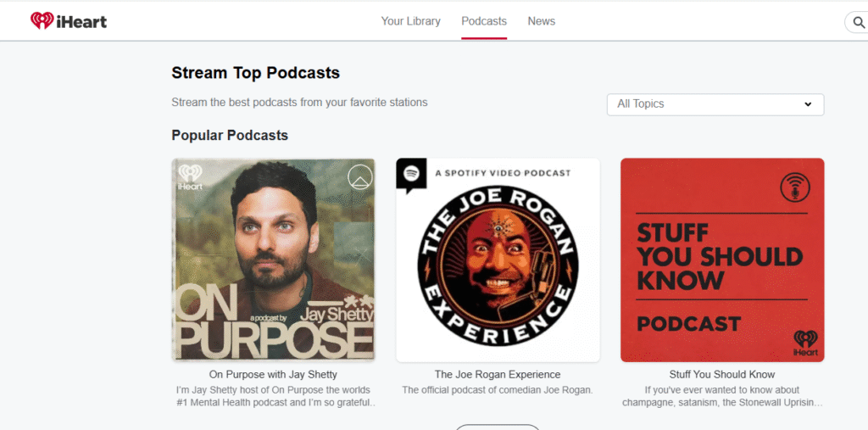Open the On Purpose with Jay Shetty title link
This screenshot has width=868, height=430.
click(273, 374)
